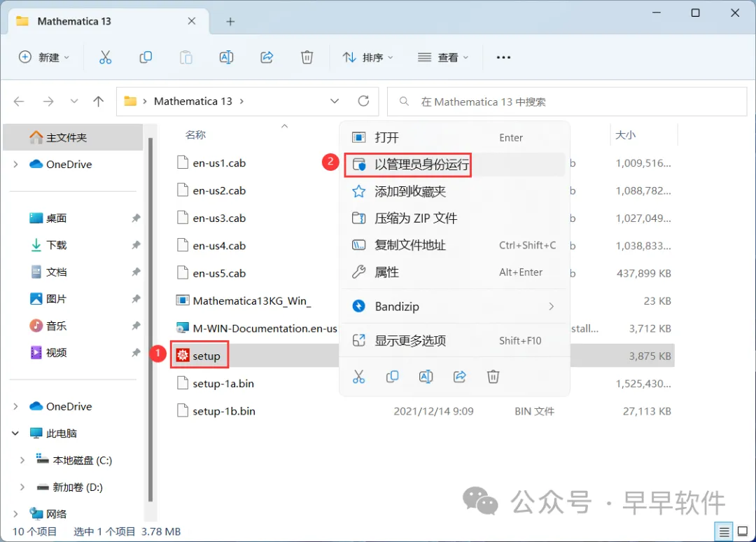Open the 排序 (Sort) dropdown
Image resolution: width=756 pixels, height=542 pixels.
368,57
